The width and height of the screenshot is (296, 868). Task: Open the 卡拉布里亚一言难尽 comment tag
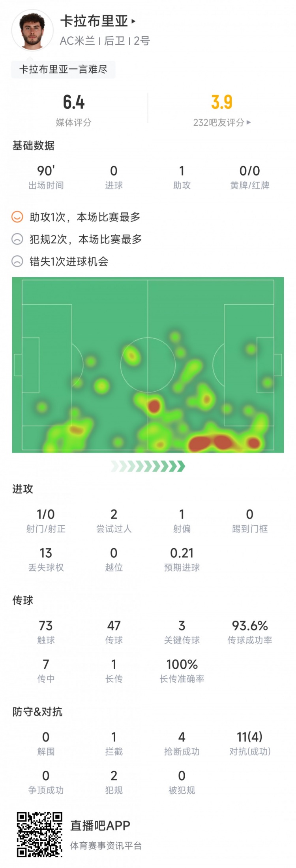point(63,70)
